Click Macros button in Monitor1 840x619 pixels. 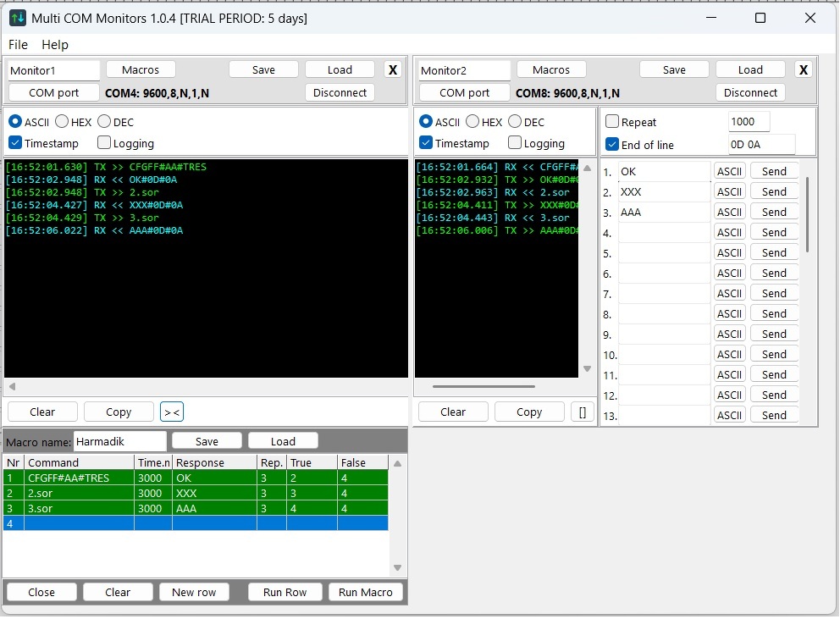141,69
